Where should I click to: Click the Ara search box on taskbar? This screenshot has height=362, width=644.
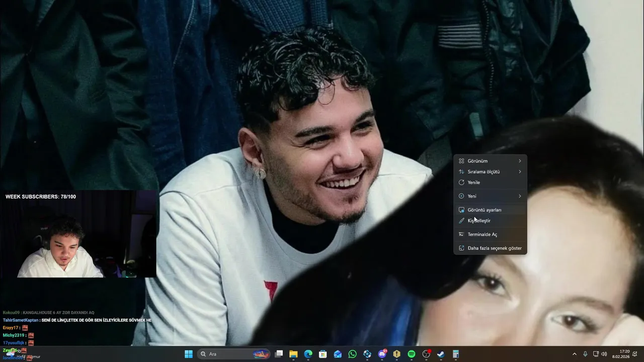(233, 354)
